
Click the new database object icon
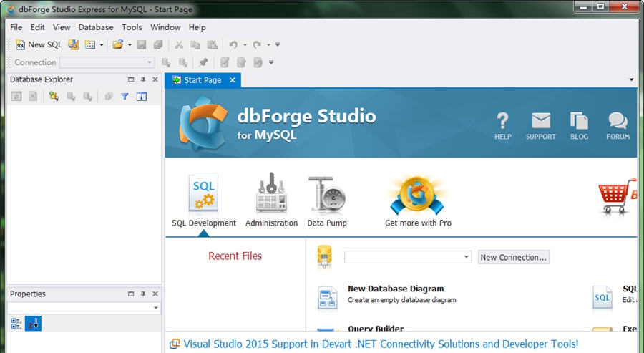tap(90, 44)
